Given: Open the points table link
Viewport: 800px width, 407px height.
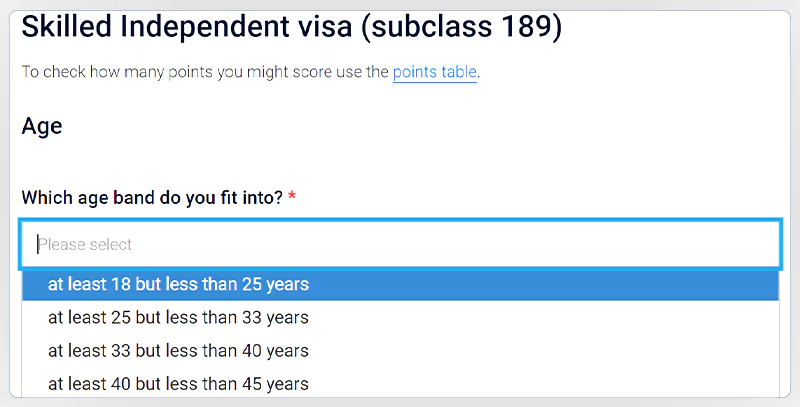Looking at the screenshot, I should pos(434,72).
